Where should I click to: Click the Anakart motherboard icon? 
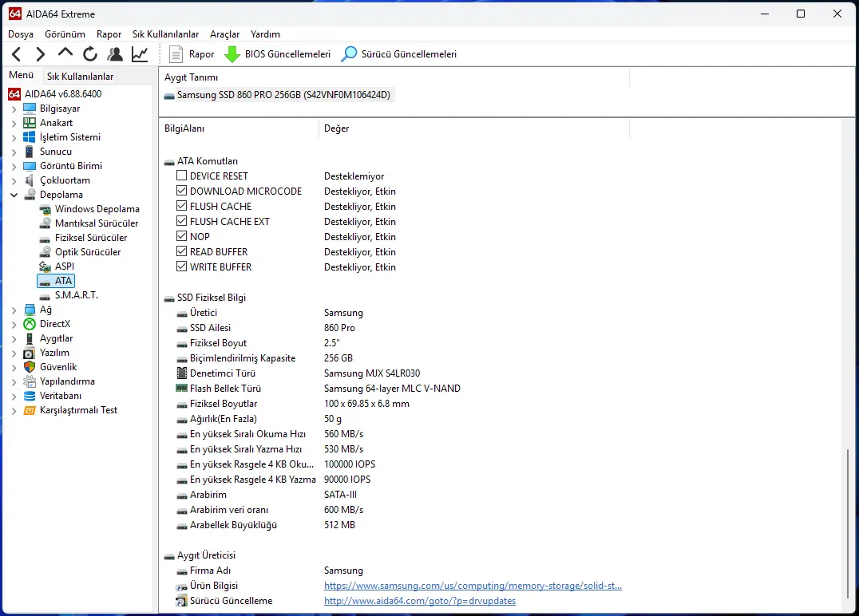pyautogui.click(x=30, y=123)
